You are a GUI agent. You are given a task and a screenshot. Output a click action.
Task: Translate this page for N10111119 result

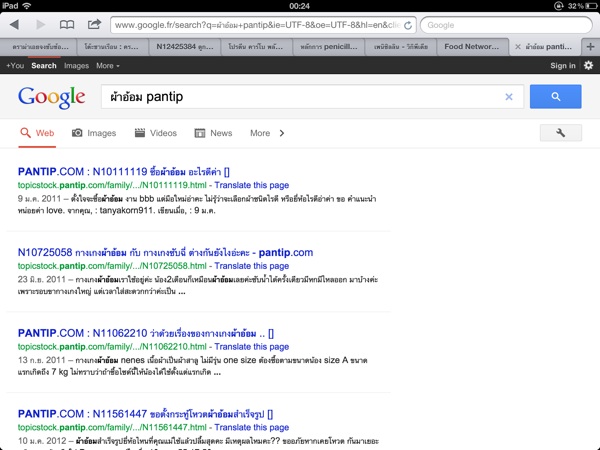tap(252, 185)
